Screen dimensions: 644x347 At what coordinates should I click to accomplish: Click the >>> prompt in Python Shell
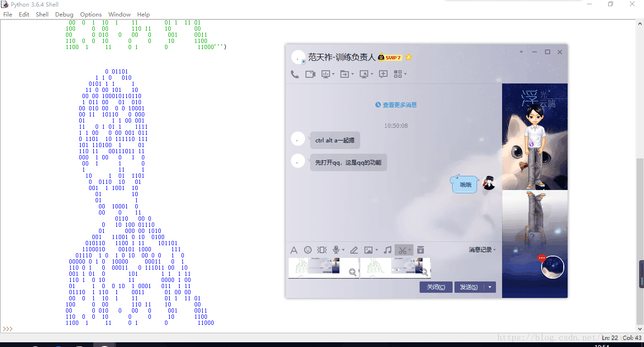pos(8,329)
